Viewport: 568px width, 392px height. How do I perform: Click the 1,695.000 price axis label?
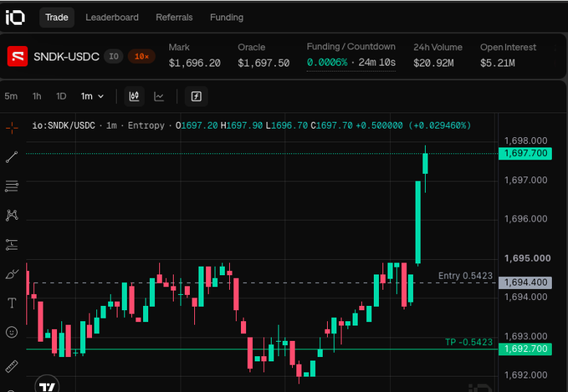click(527, 258)
